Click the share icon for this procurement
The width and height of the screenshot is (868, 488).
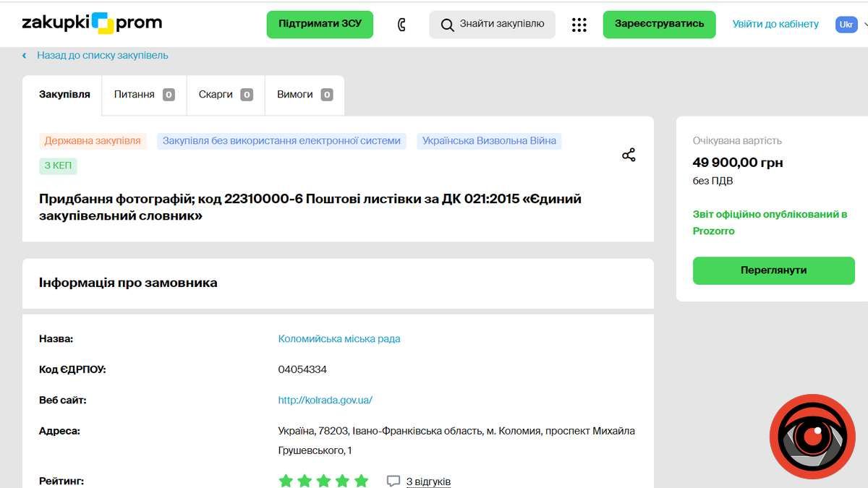tap(628, 154)
